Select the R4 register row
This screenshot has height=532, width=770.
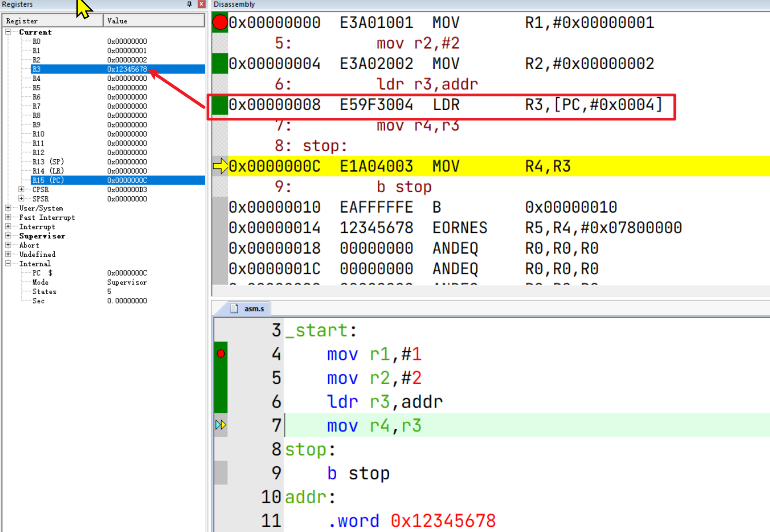point(118,79)
